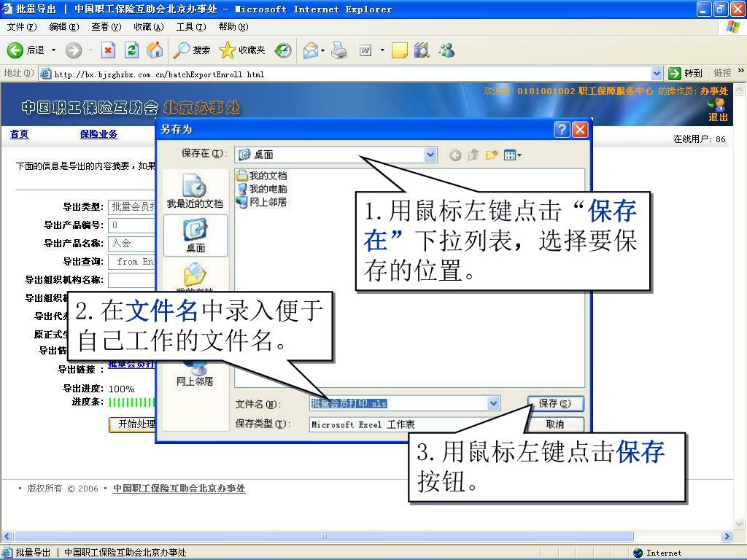Click the logout (退出) icon on web page

(718, 111)
